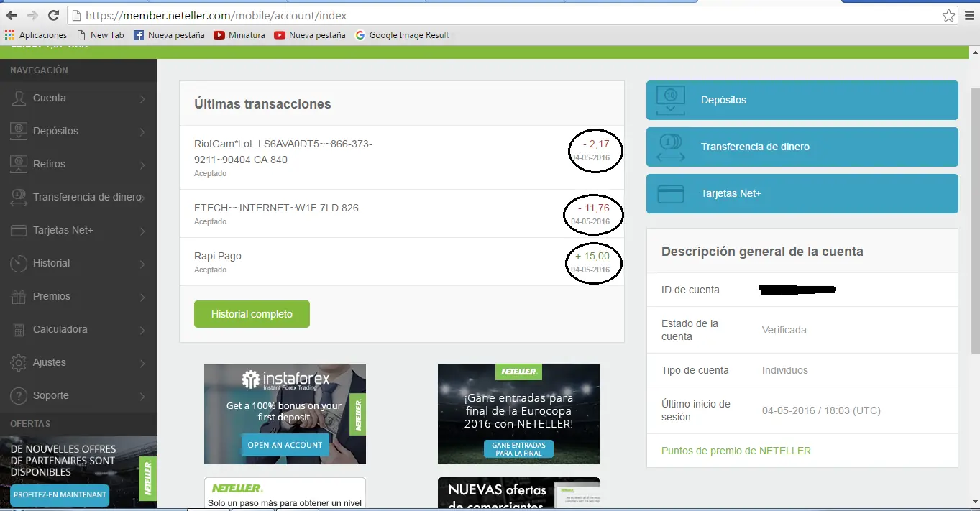The image size is (980, 511).
Task: Select the FTECH~~INTERNET transaction row
Action: click(402, 213)
